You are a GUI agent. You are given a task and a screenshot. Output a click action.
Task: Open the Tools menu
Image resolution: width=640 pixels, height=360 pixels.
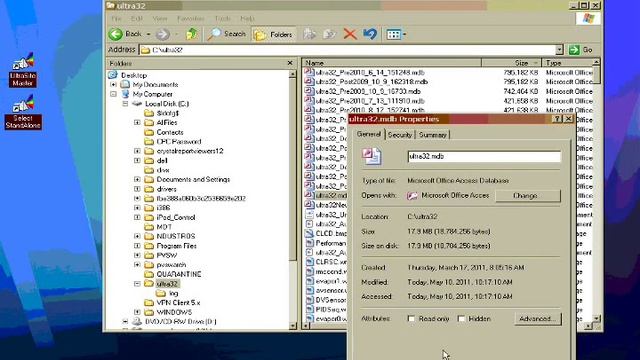pyautogui.click(x=222, y=19)
